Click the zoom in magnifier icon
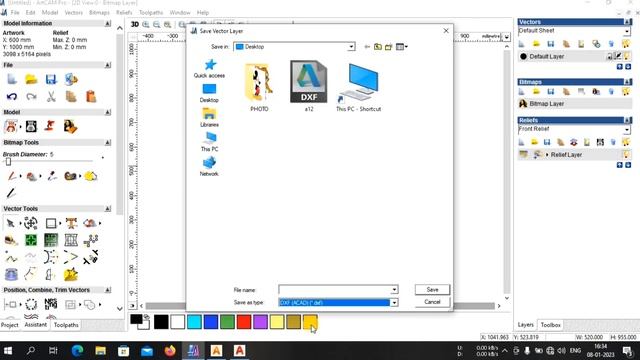Image resolution: width=640 pixels, height=360 pixels. pos(146,24)
